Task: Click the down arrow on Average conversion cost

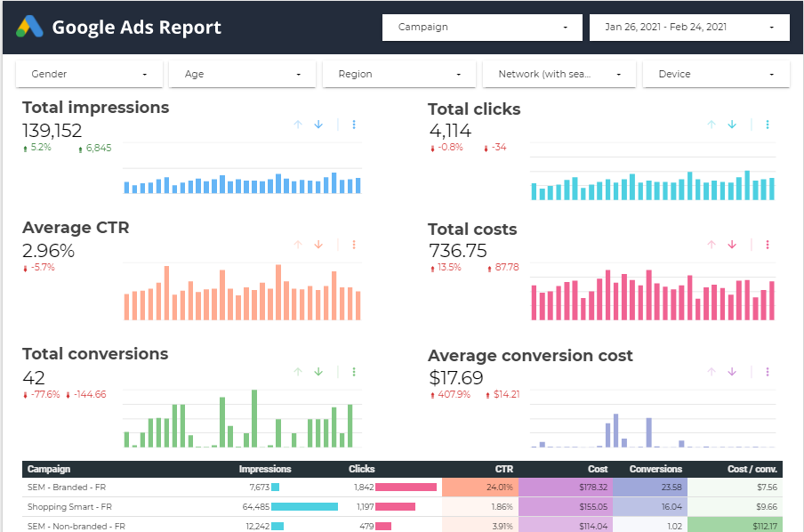Action: (732, 372)
